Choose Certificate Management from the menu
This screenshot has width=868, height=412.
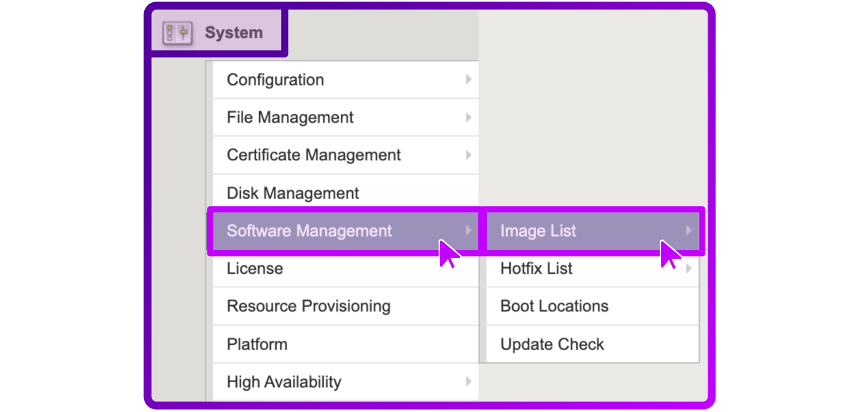[x=345, y=155]
